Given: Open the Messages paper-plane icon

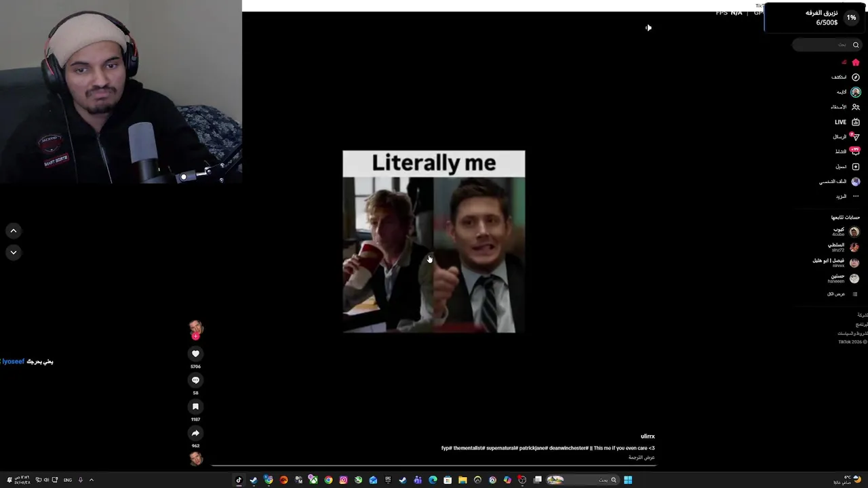Looking at the screenshot, I should tap(856, 137).
